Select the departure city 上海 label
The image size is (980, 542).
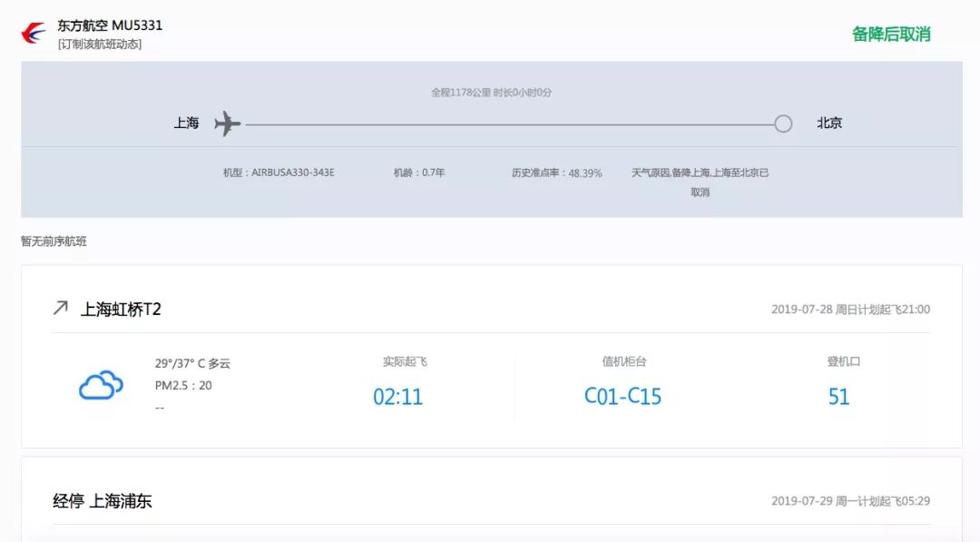click(x=186, y=123)
